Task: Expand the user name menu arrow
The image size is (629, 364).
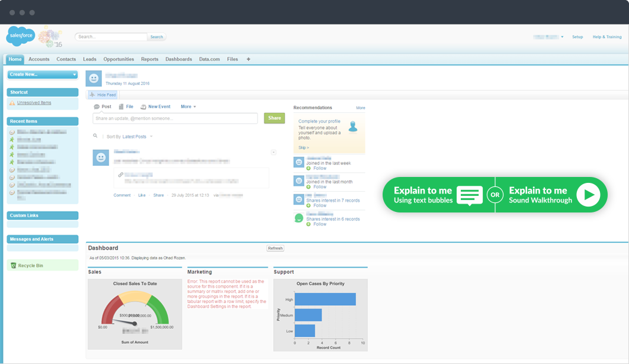Action: point(562,37)
